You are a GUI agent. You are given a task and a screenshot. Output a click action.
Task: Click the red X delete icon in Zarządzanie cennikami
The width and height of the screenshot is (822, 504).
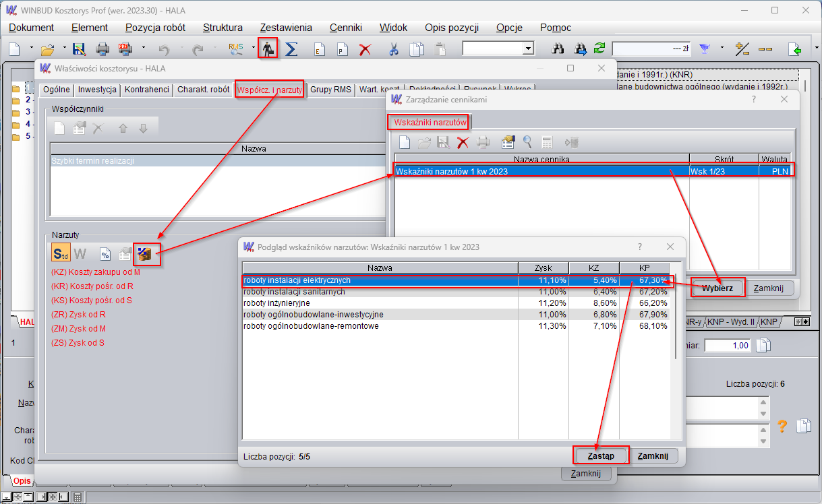pyautogui.click(x=463, y=142)
